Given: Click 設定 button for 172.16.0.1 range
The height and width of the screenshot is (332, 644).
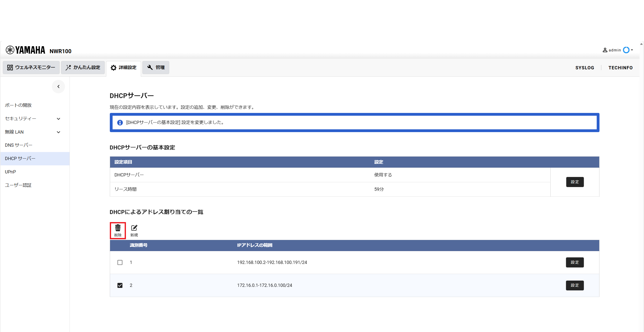Looking at the screenshot, I should (575, 285).
